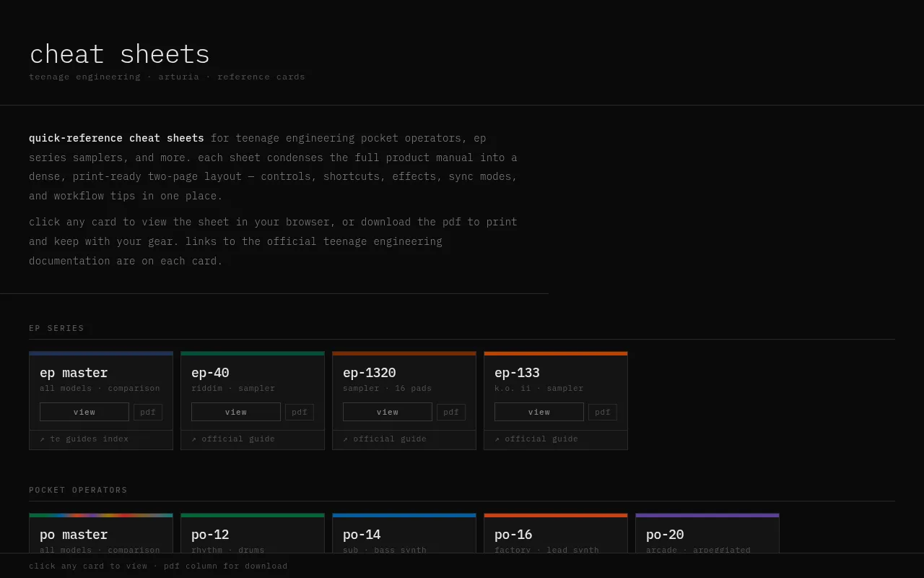Click the footer hint 'click any card to view'
The width and height of the screenshot is (924, 578).
88,566
